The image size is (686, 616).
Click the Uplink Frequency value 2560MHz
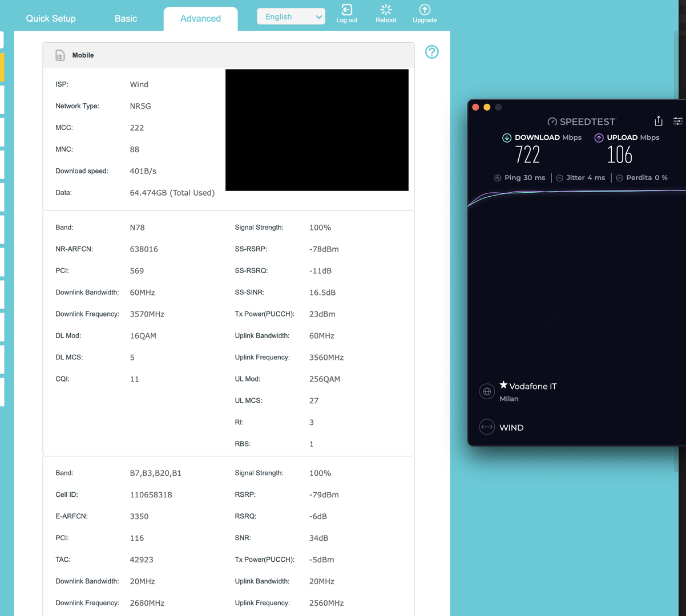pos(326,603)
